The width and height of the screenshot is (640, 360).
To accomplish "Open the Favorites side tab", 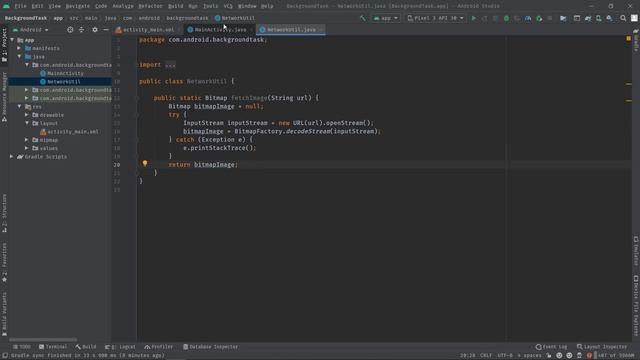I will coord(4,262).
